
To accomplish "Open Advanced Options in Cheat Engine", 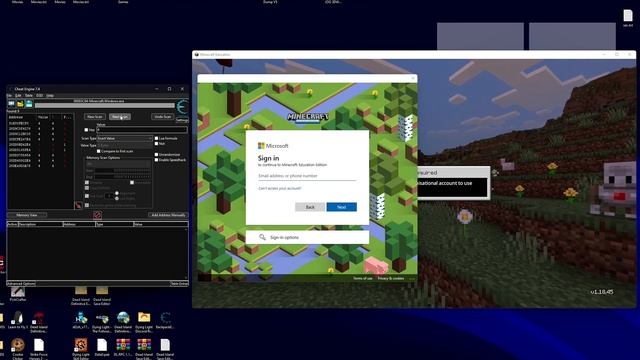I will pos(21,283).
